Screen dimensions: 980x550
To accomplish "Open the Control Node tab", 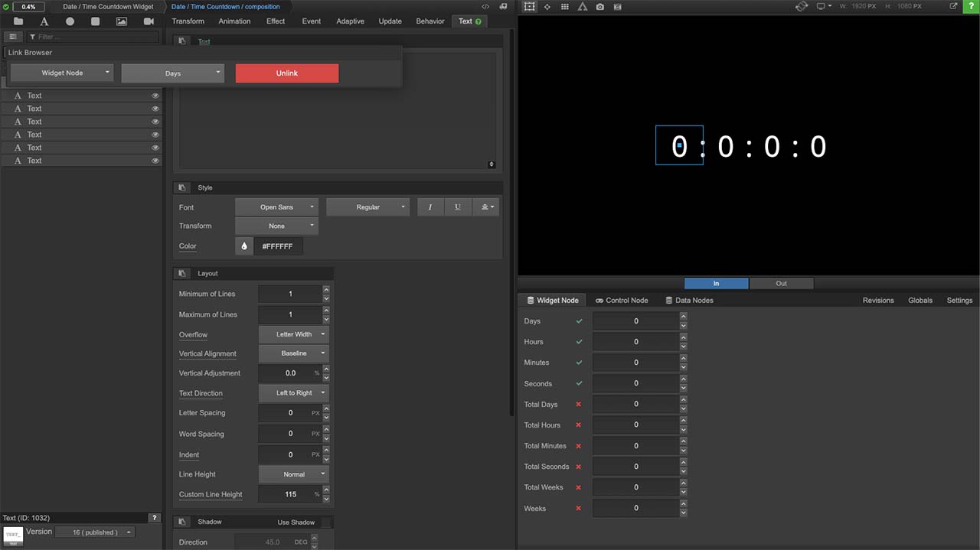I will pyautogui.click(x=622, y=301).
